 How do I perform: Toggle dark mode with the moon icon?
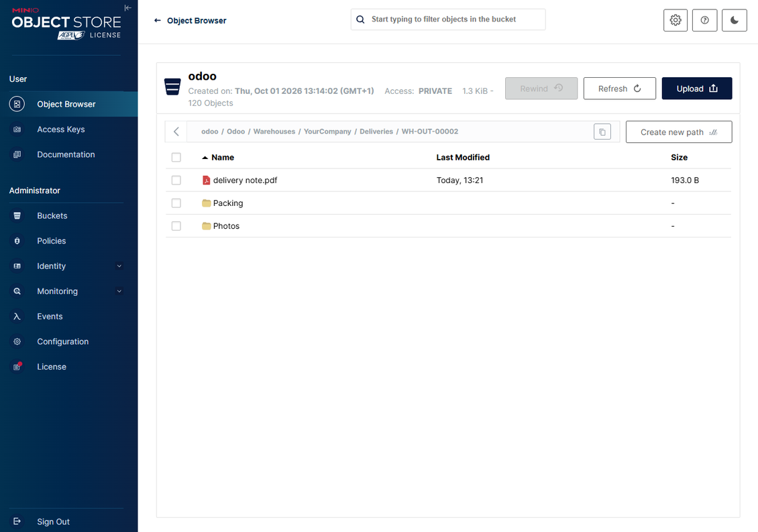(x=735, y=20)
